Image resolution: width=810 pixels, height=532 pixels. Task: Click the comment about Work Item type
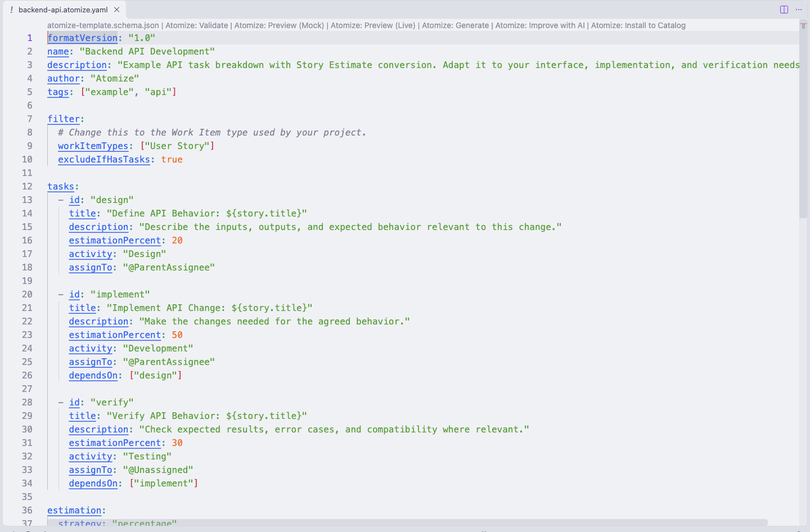click(212, 132)
